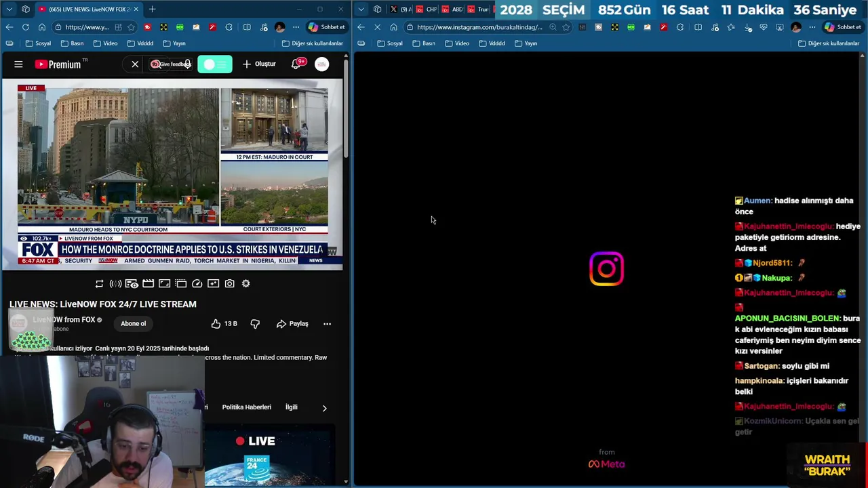This screenshot has width=868, height=488.
Task: Stop loading the Instagram page
Action: (x=377, y=27)
